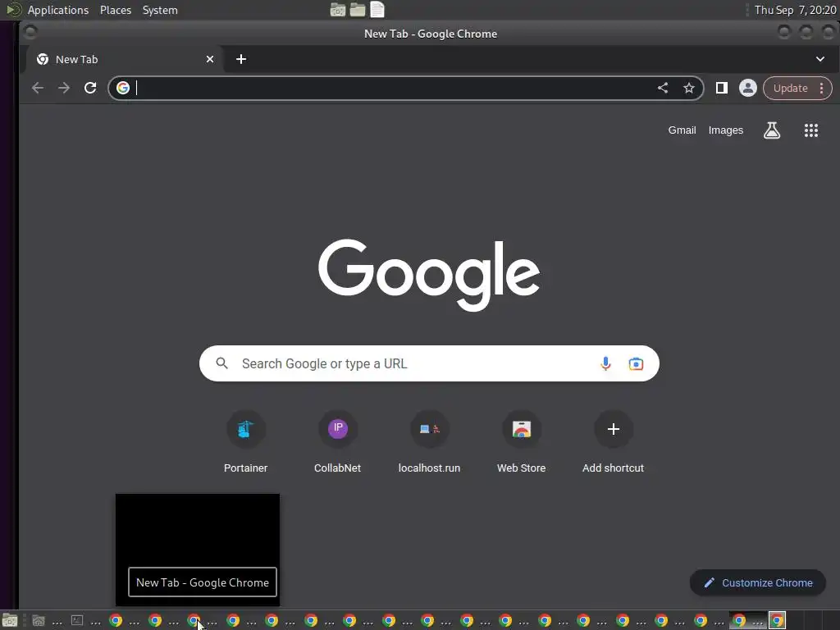
Task: Open a new tab with plus button
Action: click(241, 59)
